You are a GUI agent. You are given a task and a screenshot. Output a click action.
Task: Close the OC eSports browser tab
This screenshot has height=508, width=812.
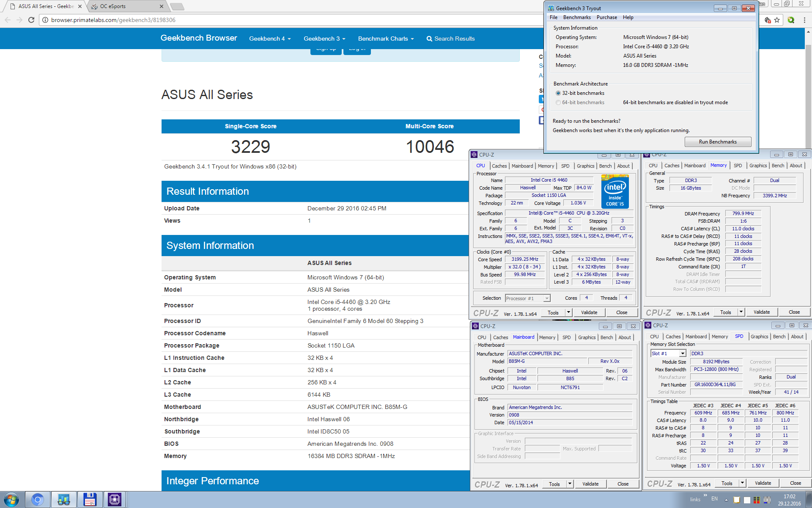pos(162,6)
